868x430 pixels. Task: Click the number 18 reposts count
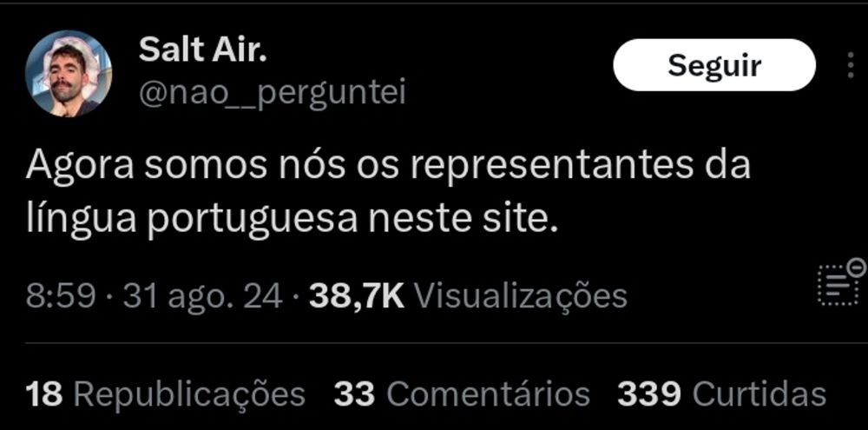[x=45, y=395]
